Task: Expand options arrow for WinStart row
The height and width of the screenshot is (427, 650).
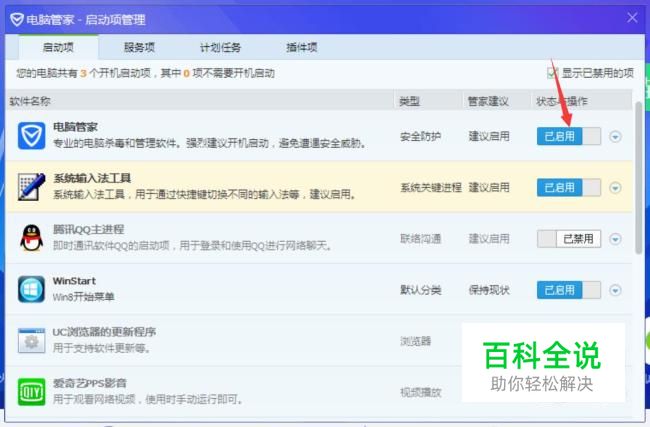Action: [x=615, y=290]
